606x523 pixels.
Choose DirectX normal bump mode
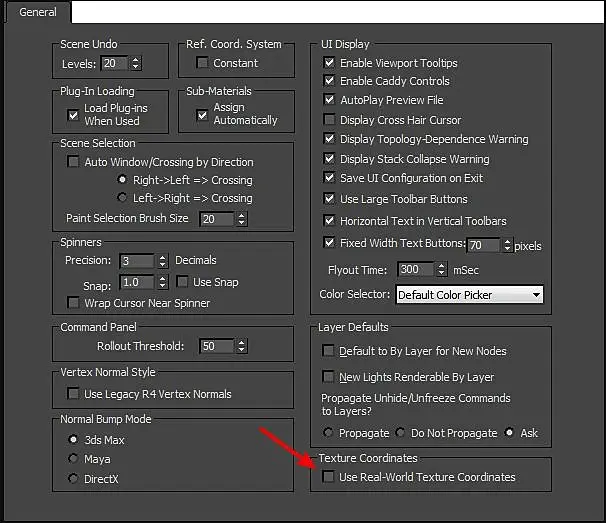(73, 478)
